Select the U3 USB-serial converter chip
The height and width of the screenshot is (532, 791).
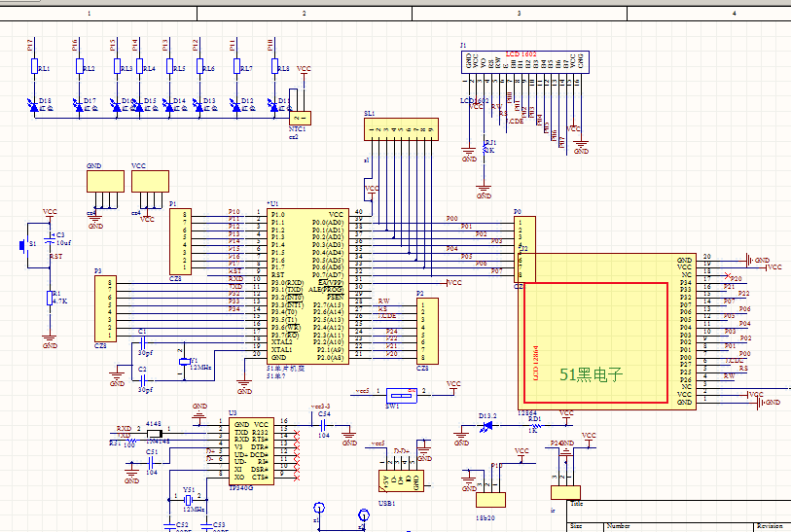(251, 451)
